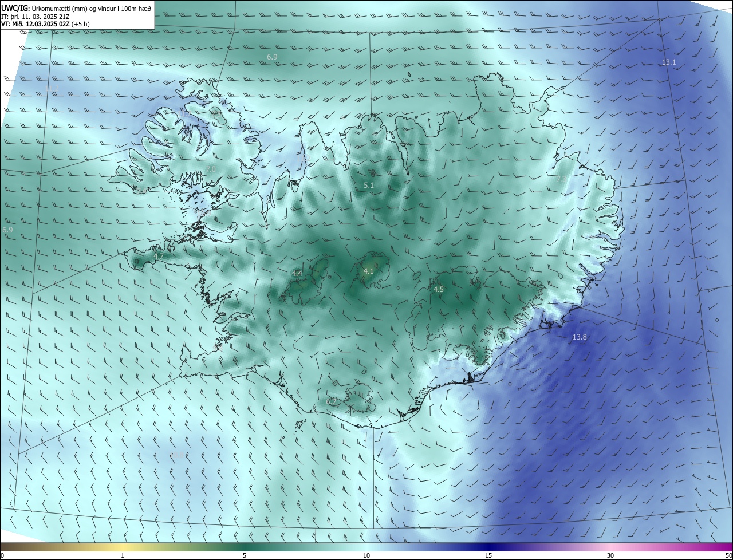Click the colour scale tick label 0
The image size is (733, 560).
[x=2, y=555]
